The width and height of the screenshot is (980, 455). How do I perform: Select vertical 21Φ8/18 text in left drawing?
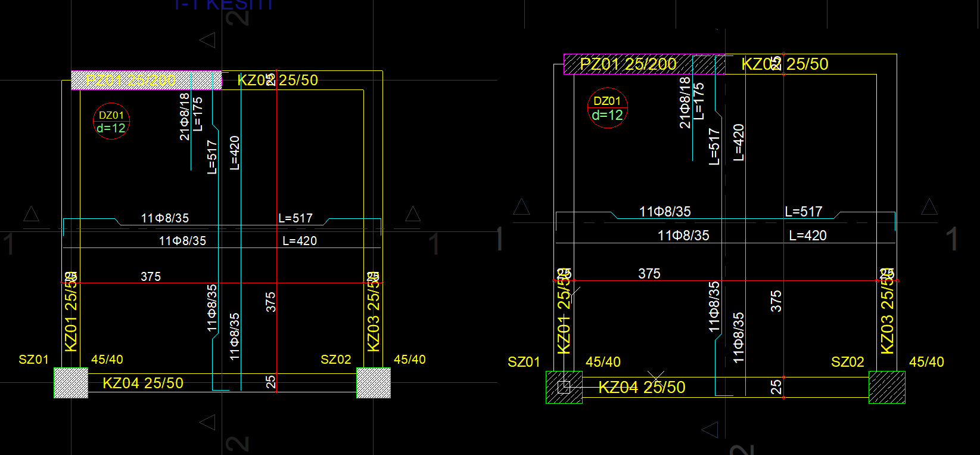point(185,116)
